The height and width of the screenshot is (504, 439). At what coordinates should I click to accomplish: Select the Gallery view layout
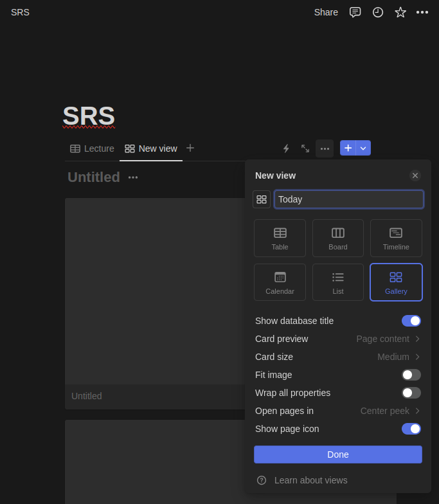tap(396, 282)
